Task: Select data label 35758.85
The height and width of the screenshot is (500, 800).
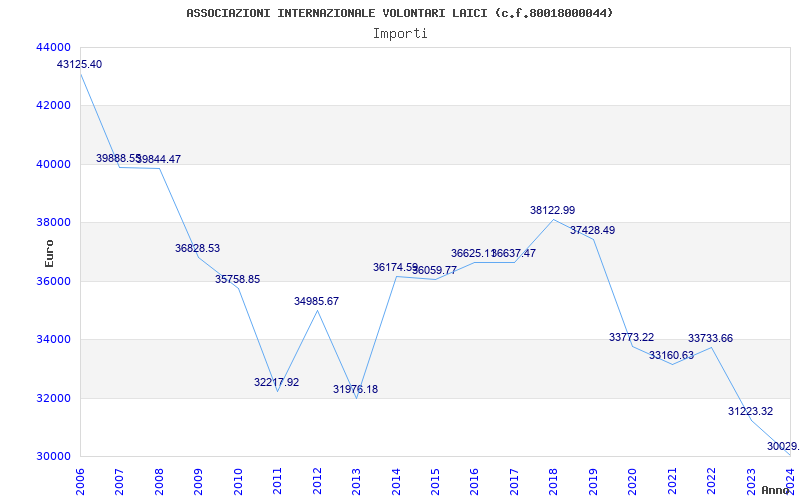Action: (237, 280)
